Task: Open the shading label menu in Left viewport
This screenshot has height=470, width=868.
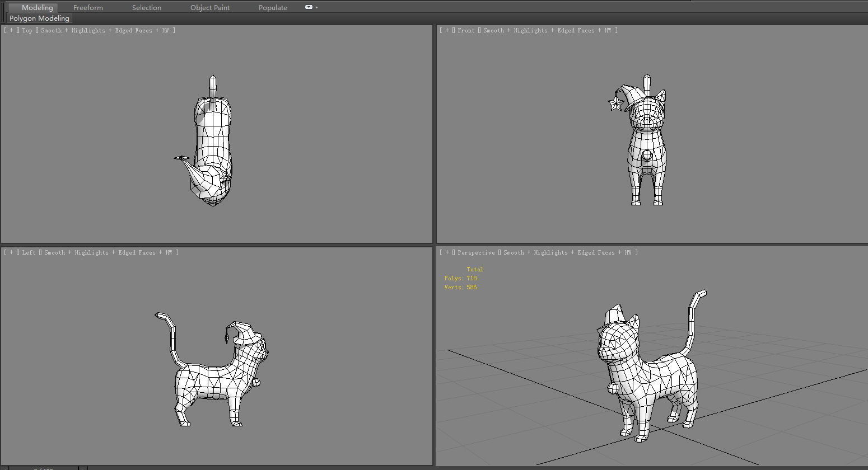Action: (111, 252)
